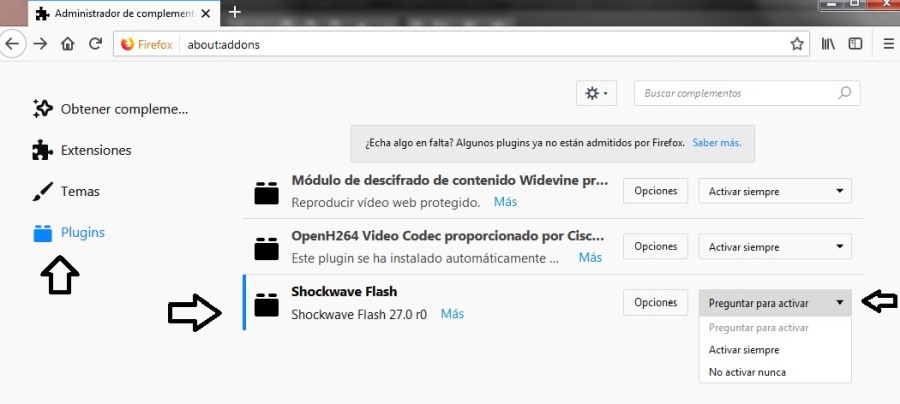
Task: Choose Activar siempre in Flash dropdown list
Action: pos(775,349)
